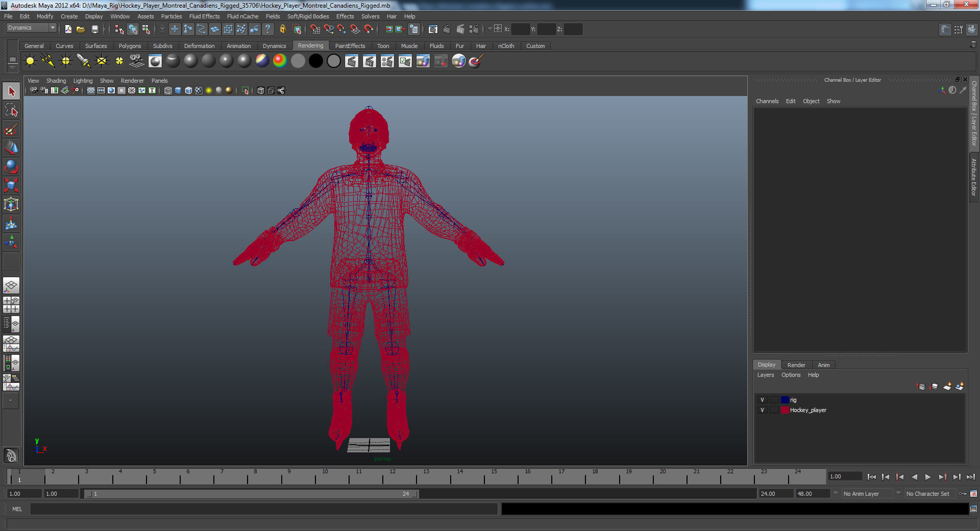Open viewport Lighting dropdown menu
Screen dimensions: 980x531
pos(83,81)
